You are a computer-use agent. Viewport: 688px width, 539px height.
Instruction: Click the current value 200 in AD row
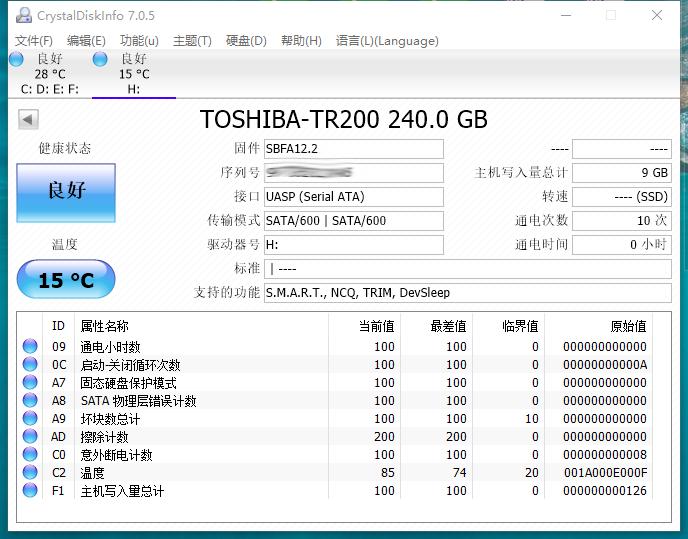coord(384,437)
